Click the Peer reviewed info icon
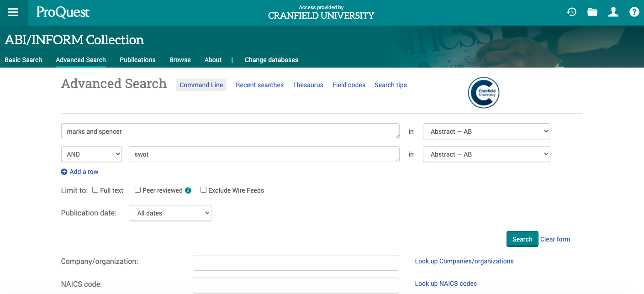644x294 pixels. 188,190
